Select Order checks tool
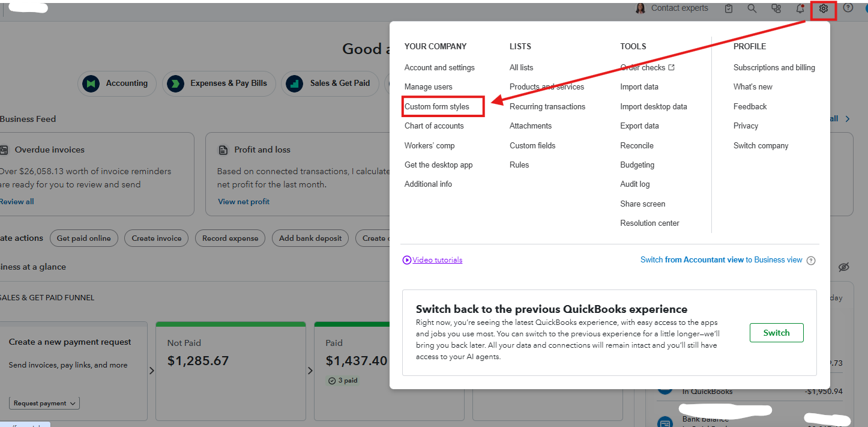868x427 pixels. [643, 67]
